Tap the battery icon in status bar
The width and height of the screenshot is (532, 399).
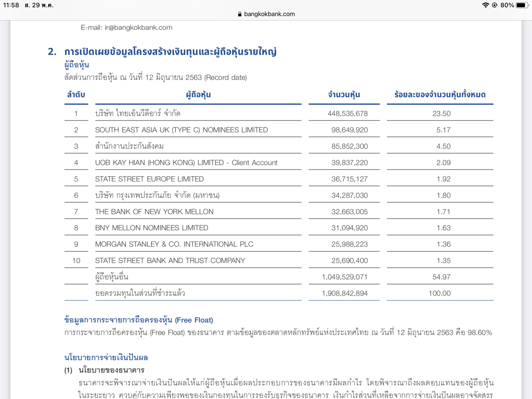pyautogui.click(x=522, y=5)
